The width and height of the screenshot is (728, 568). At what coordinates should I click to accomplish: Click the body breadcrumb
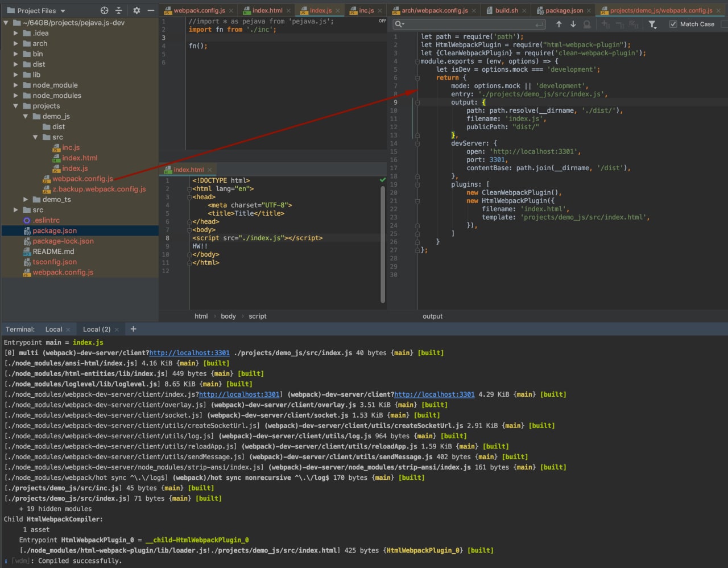coord(228,316)
